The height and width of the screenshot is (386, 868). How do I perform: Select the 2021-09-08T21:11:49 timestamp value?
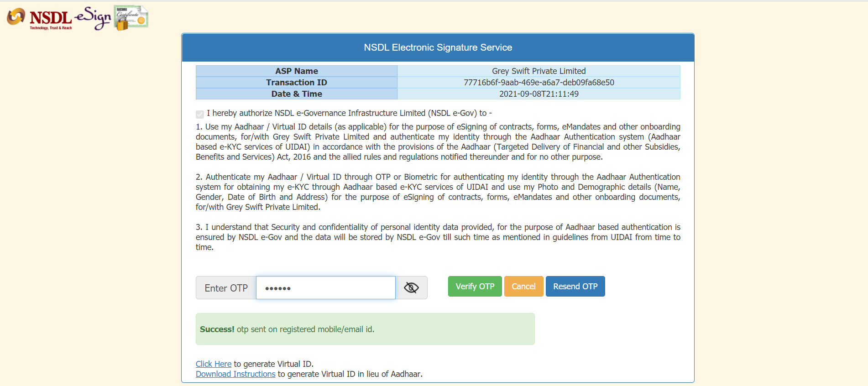[539, 94]
